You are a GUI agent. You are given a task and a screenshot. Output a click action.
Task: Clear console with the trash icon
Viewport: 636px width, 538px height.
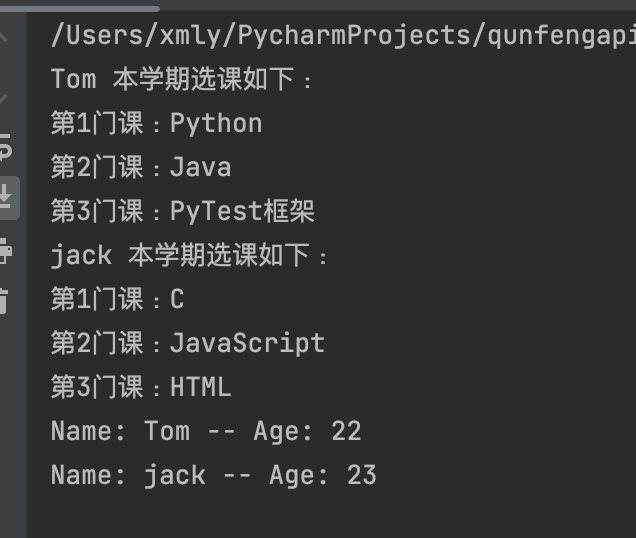(4, 301)
